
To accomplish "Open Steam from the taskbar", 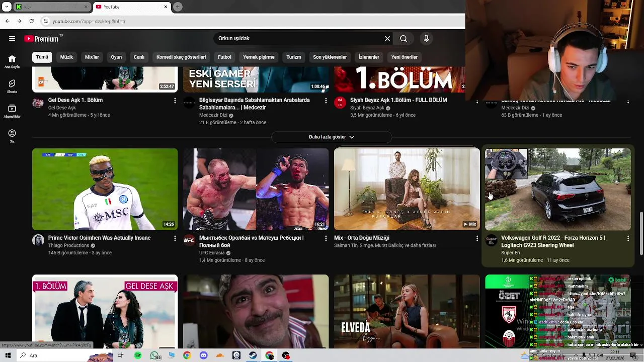I will (x=253, y=355).
